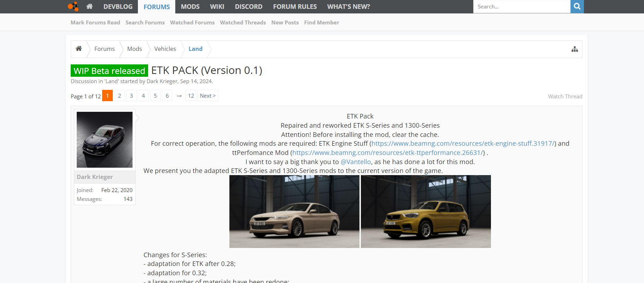Open Find Member link

(x=321, y=22)
